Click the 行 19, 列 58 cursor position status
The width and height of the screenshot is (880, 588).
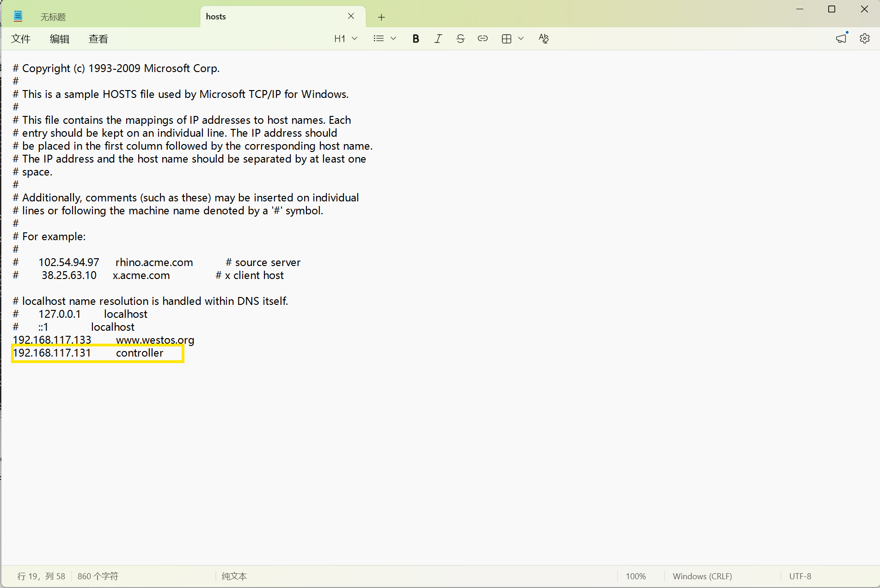tap(41, 576)
